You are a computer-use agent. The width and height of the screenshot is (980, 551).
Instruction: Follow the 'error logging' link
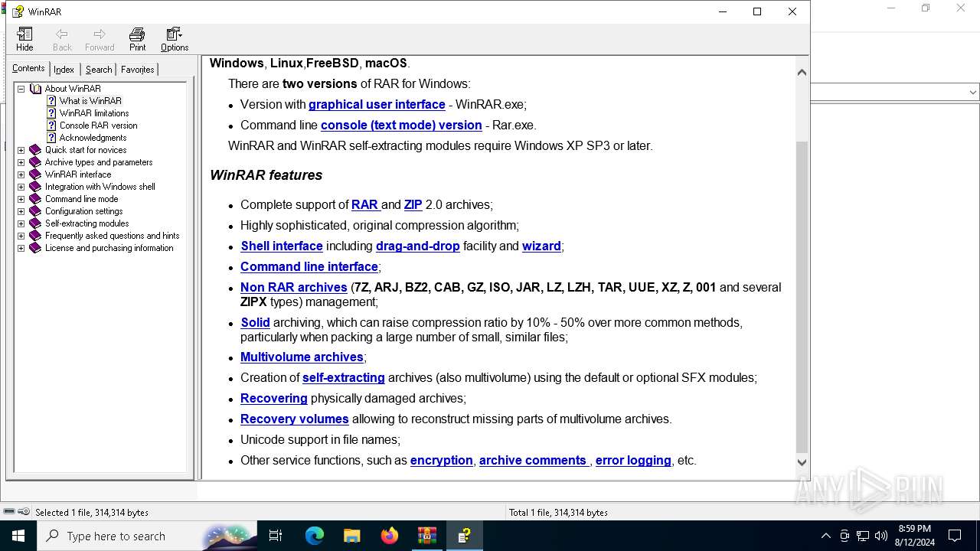[x=633, y=461]
